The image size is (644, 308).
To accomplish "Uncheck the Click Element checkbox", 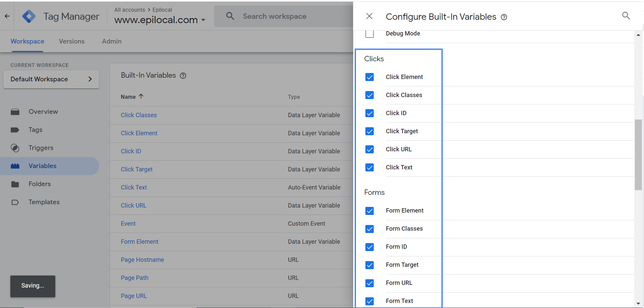I will (x=369, y=77).
